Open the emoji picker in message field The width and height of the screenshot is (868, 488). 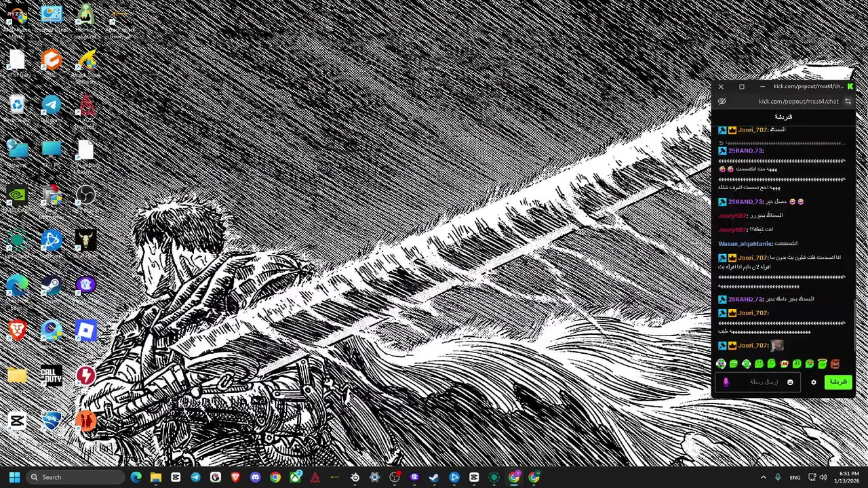click(790, 382)
